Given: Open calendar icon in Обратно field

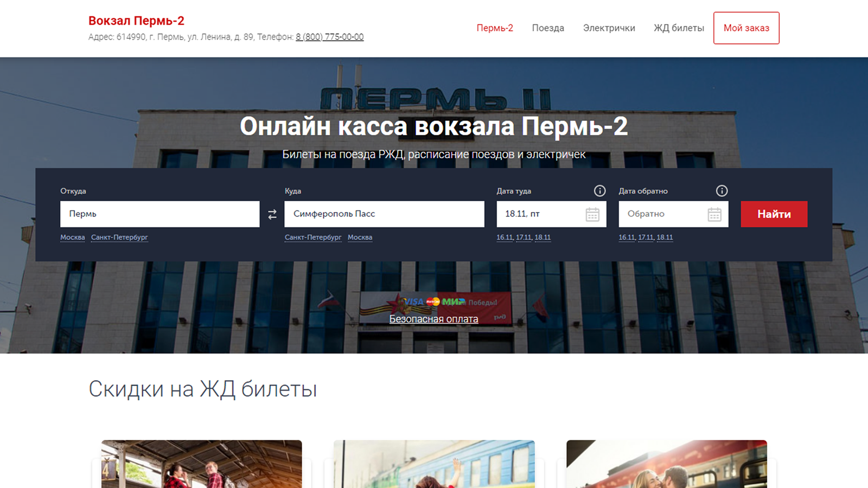Looking at the screenshot, I should click(x=714, y=214).
